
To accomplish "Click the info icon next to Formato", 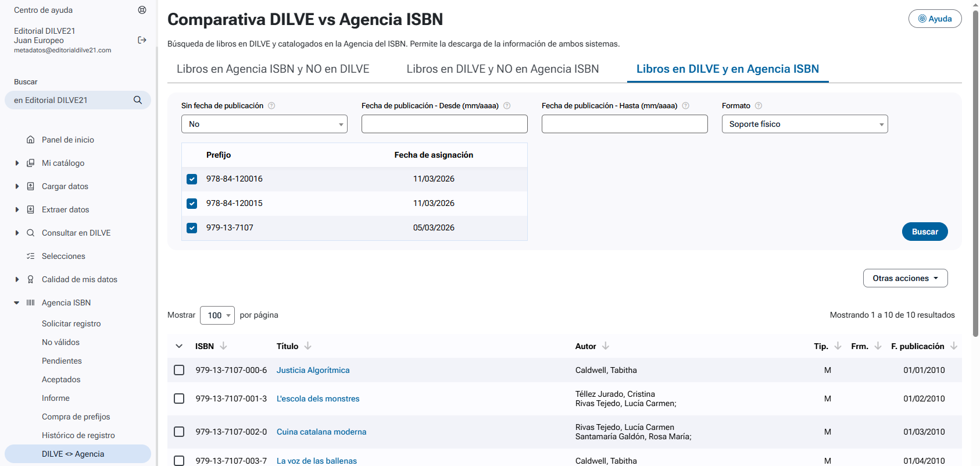I will [x=758, y=106].
